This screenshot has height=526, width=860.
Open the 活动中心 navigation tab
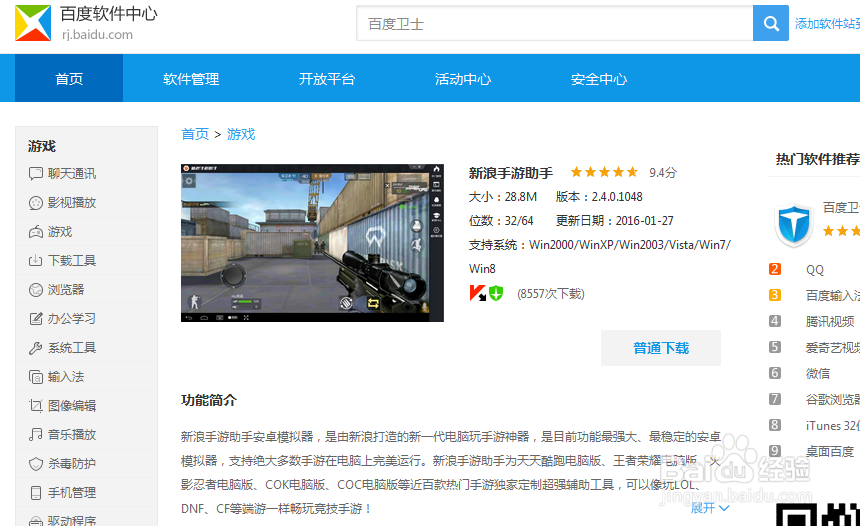coord(463,79)
